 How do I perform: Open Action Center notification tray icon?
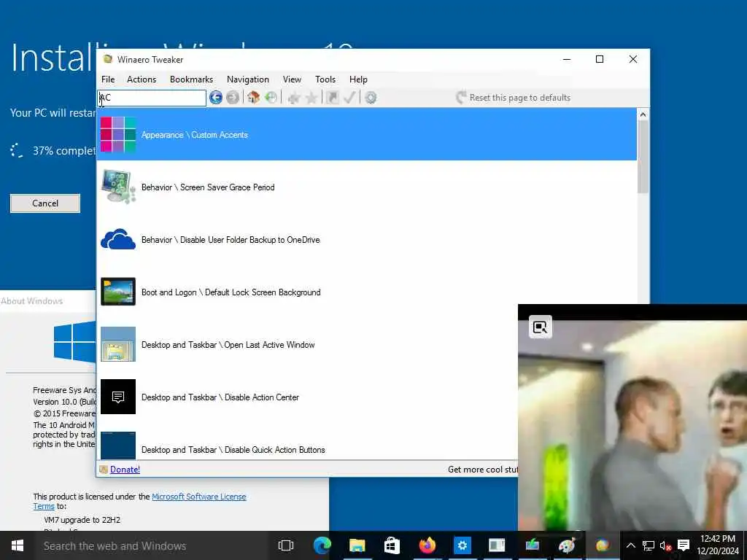pyautogui.click(x=684, y=545)
